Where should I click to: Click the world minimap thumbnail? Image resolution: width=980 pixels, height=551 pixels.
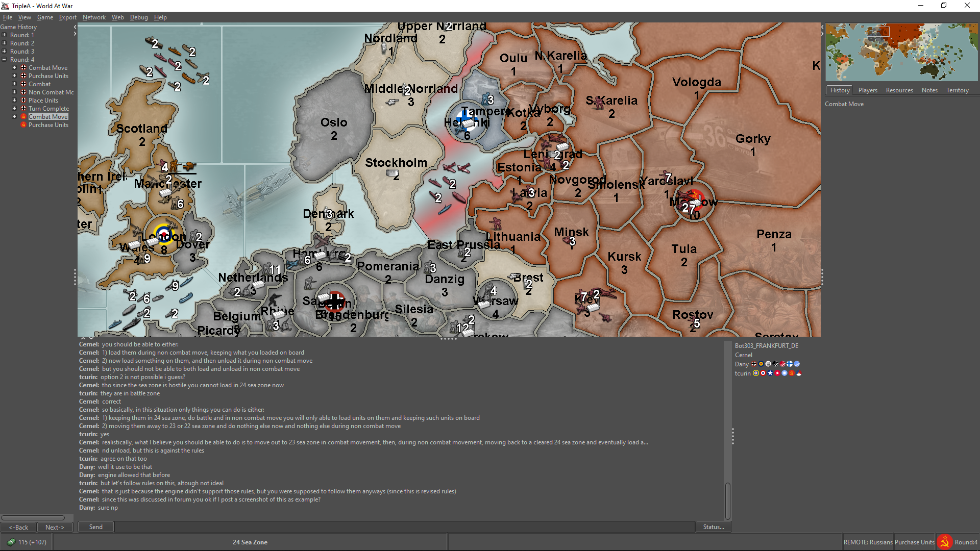coord(901,52)
